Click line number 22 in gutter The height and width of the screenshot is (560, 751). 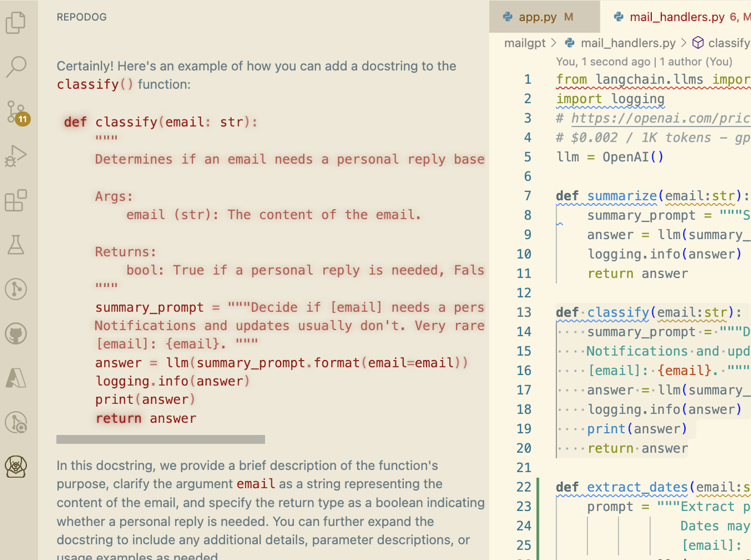524,487
